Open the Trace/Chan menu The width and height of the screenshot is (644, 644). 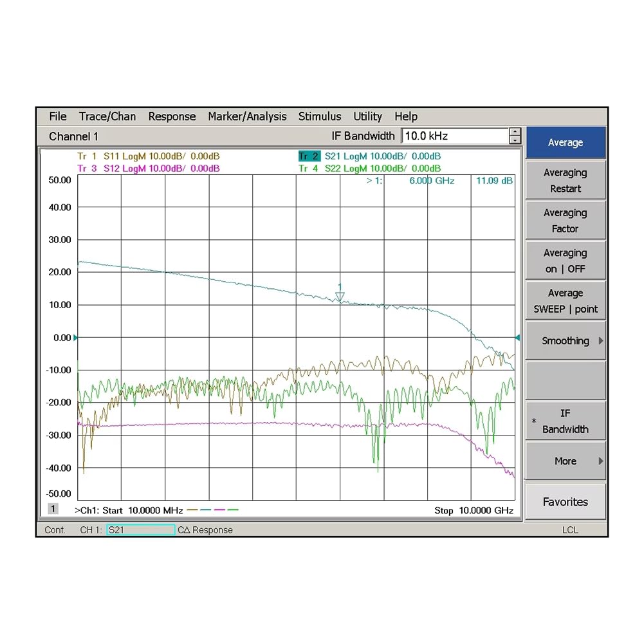(107, 116)
